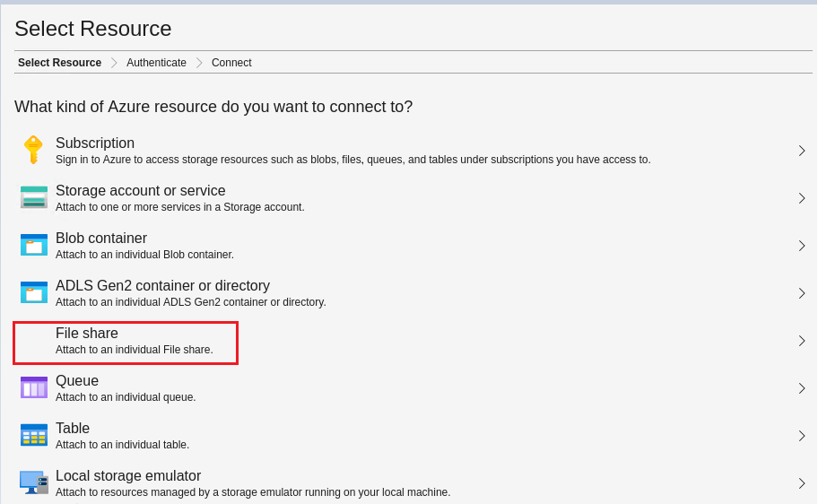Click the yellow key Subscription icon
The width and height of the screenshot is (818, 504).
(33, 151)
